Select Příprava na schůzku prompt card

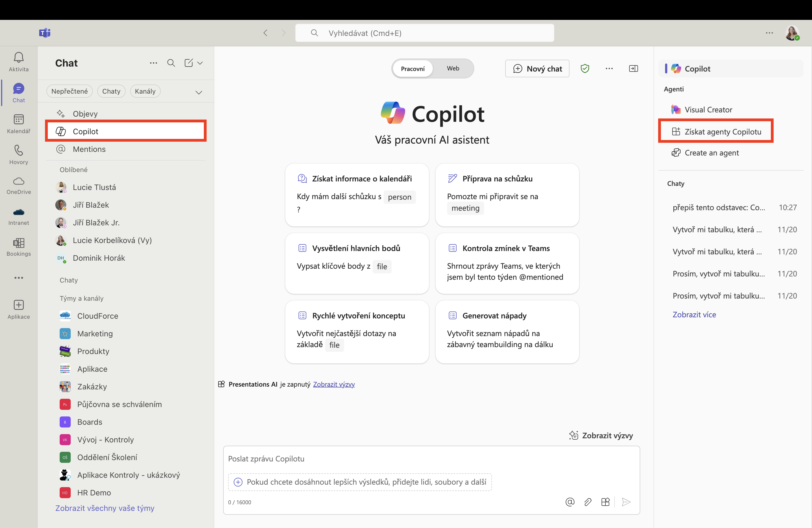tap(507, 195)
